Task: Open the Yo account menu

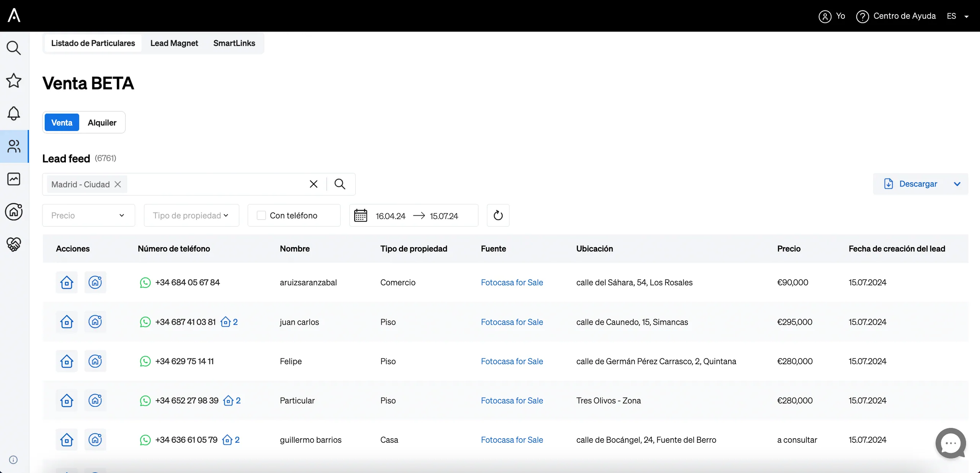Action: (832, 16)
